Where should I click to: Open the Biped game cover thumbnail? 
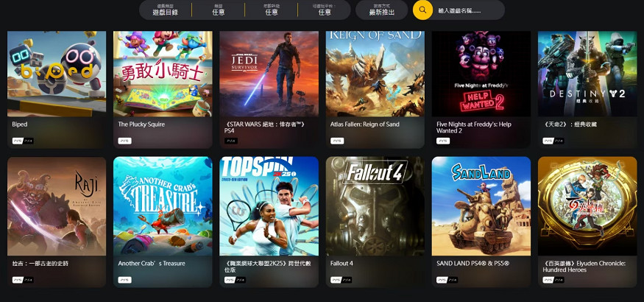click(57, 74)
